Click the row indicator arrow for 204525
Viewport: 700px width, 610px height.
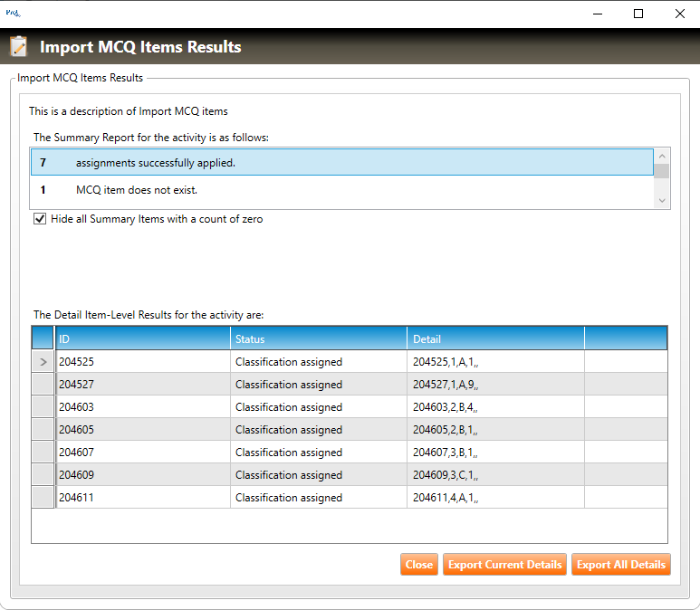tap(43, 362)
